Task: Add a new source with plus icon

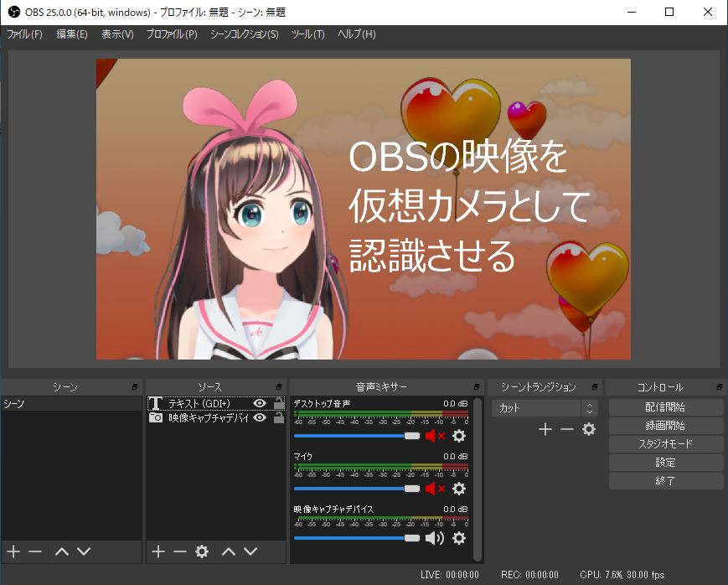Action: click(x=158, y=551)
